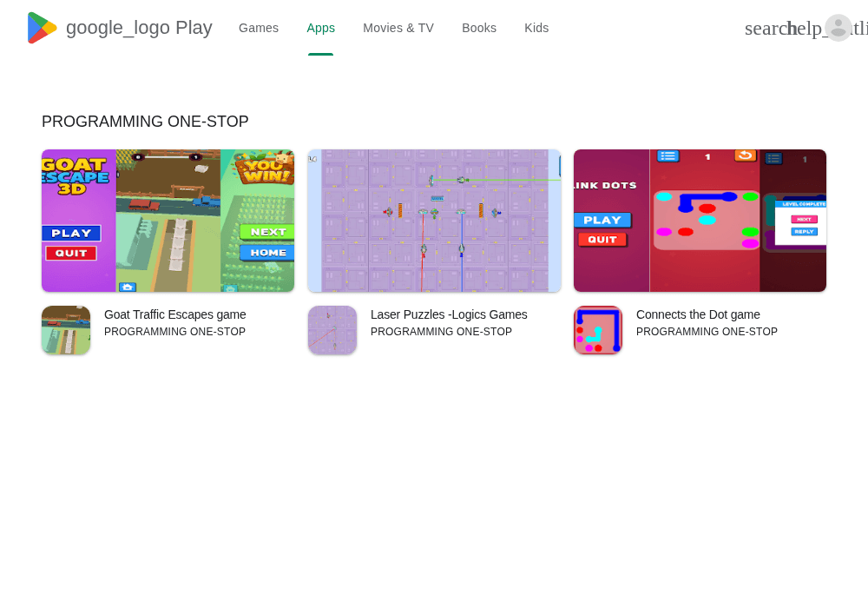
Task: Click developer name under Laser Puzzles
Action: click(x=441, y=332)
